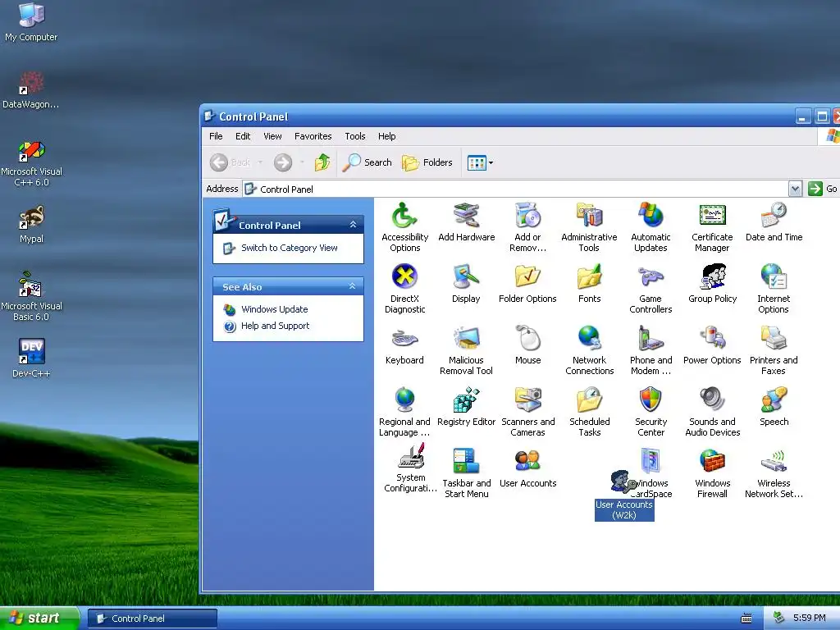Collapse the Control Panel side pane

click(x=353, y=225)
